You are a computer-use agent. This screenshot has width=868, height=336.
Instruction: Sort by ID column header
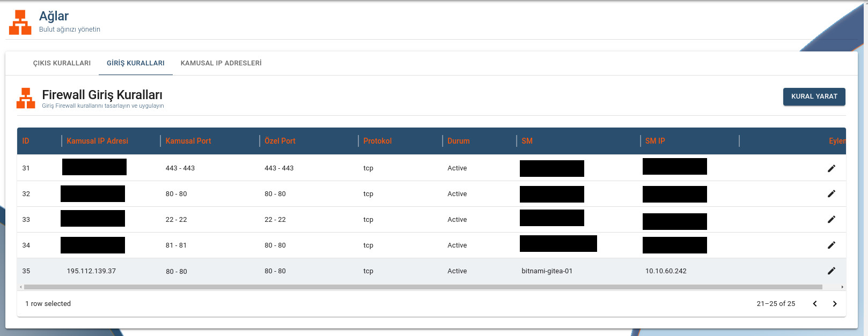(26, 141)
